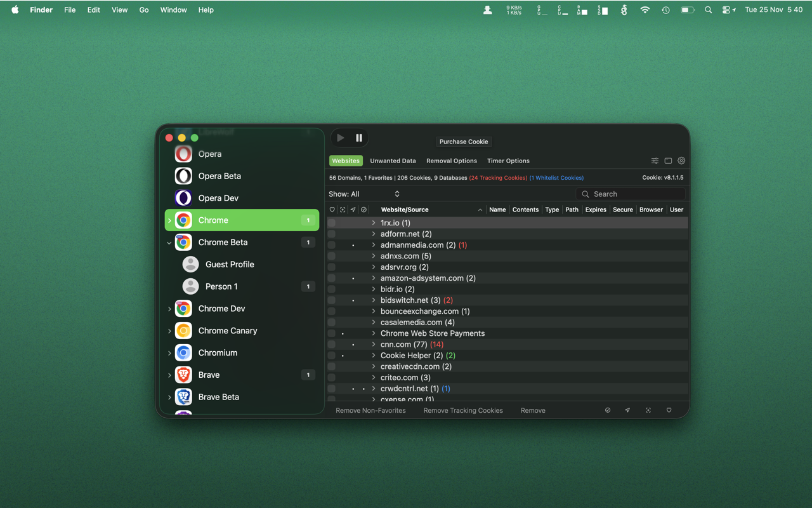Click the play button in the toolbar
Image resolution: width=812 pixels, height=508 pixels.
coord(341,138)
